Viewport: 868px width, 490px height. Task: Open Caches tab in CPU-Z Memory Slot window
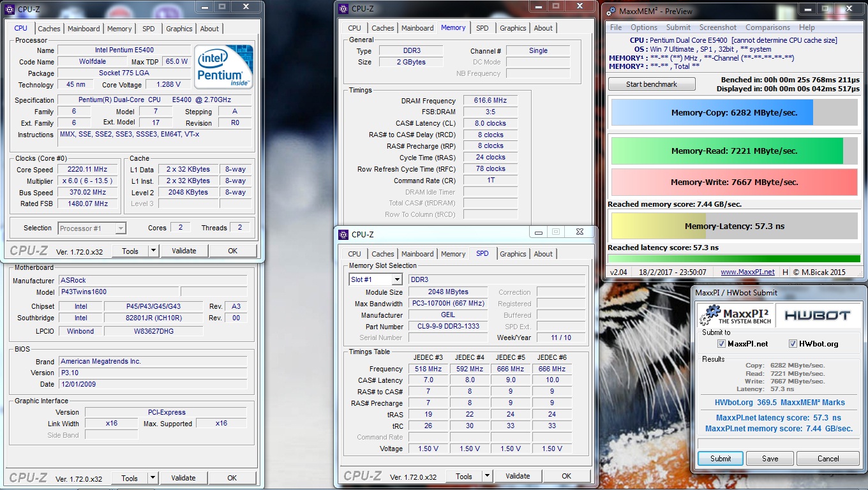click(x=383, y=254)
